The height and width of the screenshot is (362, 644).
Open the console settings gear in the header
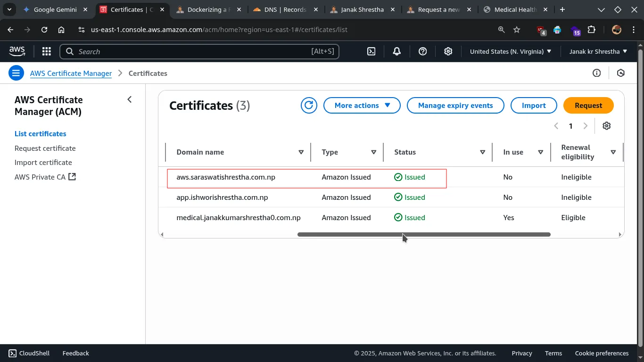pyautogui.click(x=448, y=51)
